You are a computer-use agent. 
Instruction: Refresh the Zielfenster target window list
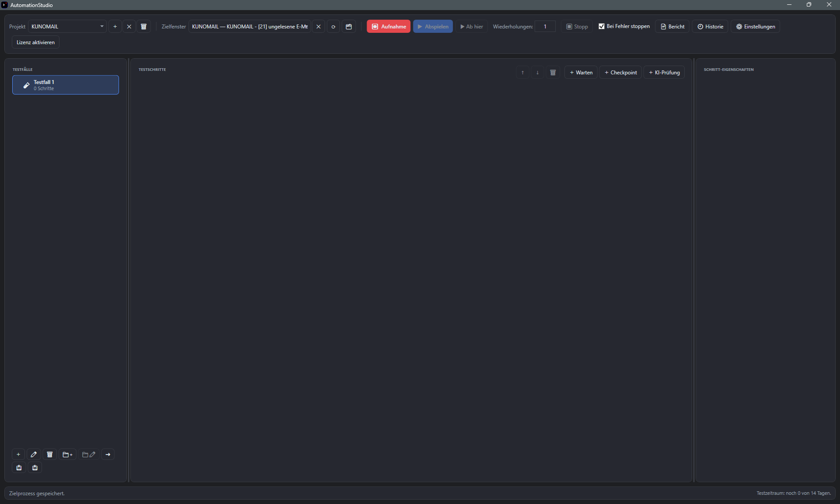click(333, 27)
